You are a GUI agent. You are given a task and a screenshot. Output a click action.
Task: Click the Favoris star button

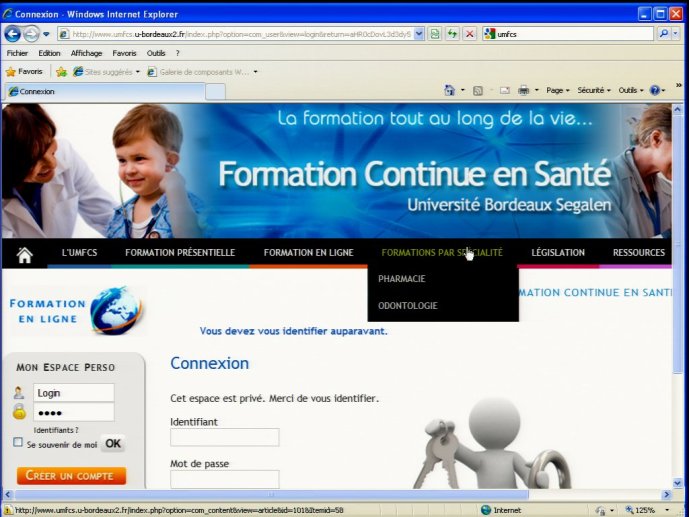25,72
